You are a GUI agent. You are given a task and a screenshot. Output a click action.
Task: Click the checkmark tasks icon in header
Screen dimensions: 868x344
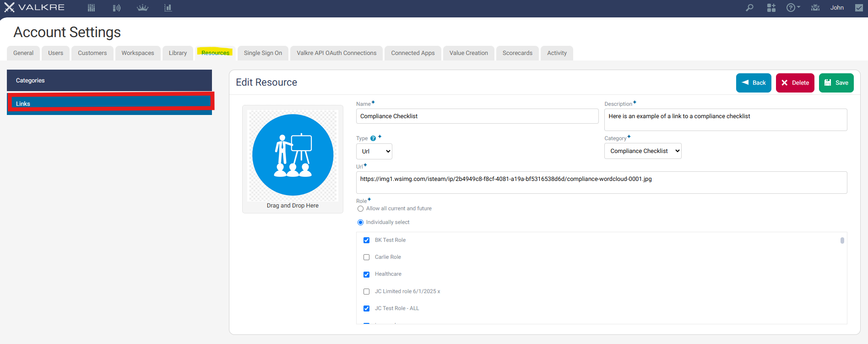(859, 8)
